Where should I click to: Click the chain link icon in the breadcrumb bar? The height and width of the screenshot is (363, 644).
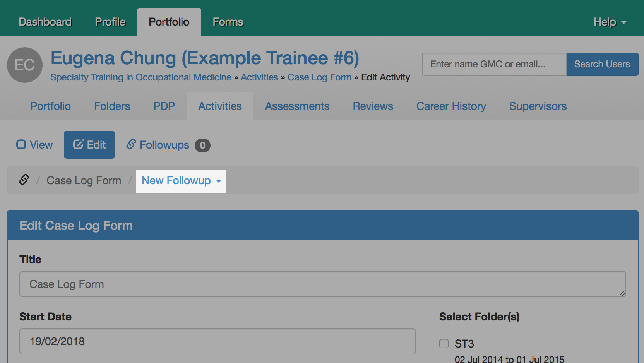(24, 180)
